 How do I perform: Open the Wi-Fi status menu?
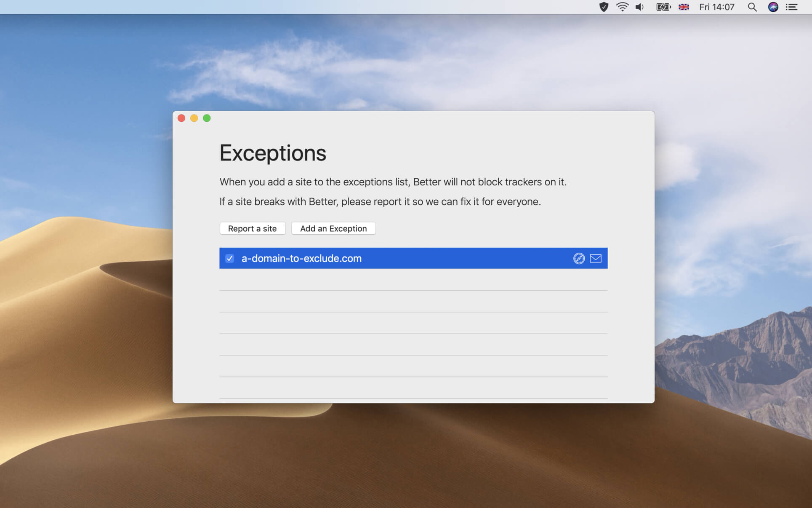click(622, 7)
